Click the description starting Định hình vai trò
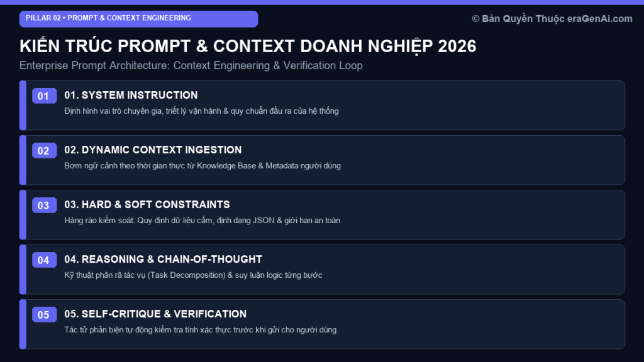The image size is (644, 362). 201,111
